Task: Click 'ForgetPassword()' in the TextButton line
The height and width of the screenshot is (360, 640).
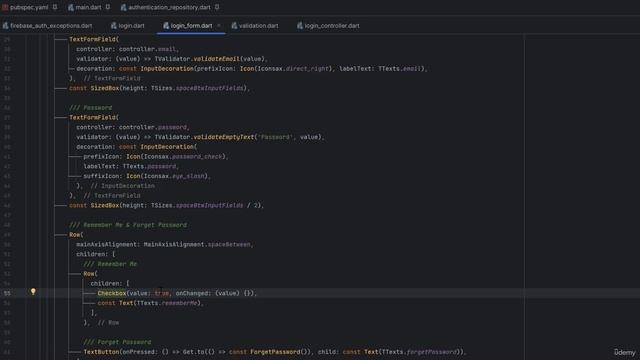Action: point(279,352)
